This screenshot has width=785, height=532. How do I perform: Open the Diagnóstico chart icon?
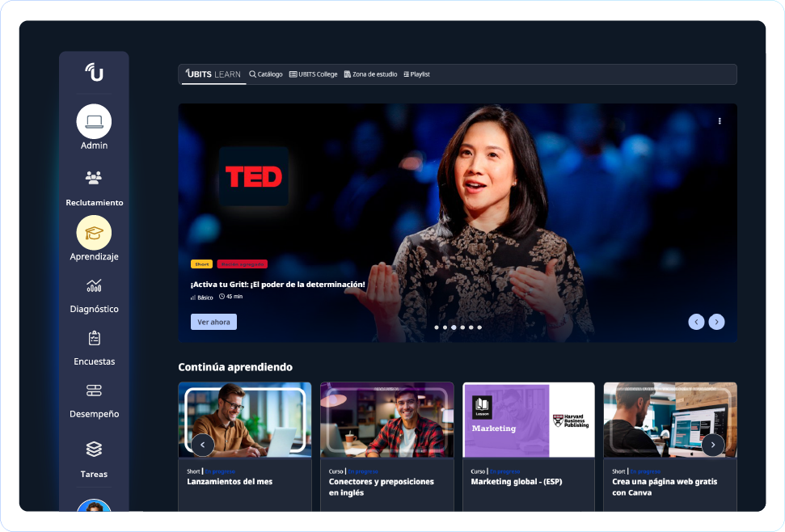(x=94, y=285)
